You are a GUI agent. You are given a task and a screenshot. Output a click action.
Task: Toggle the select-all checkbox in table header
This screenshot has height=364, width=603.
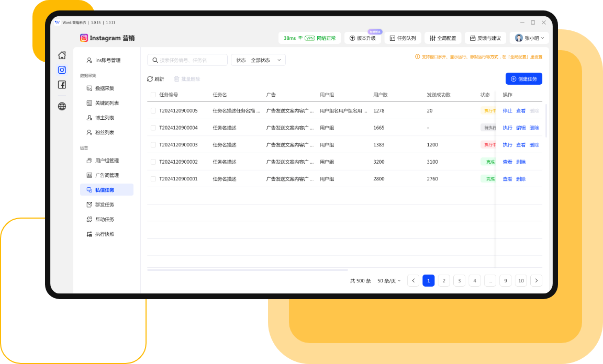tap(153, 95)
